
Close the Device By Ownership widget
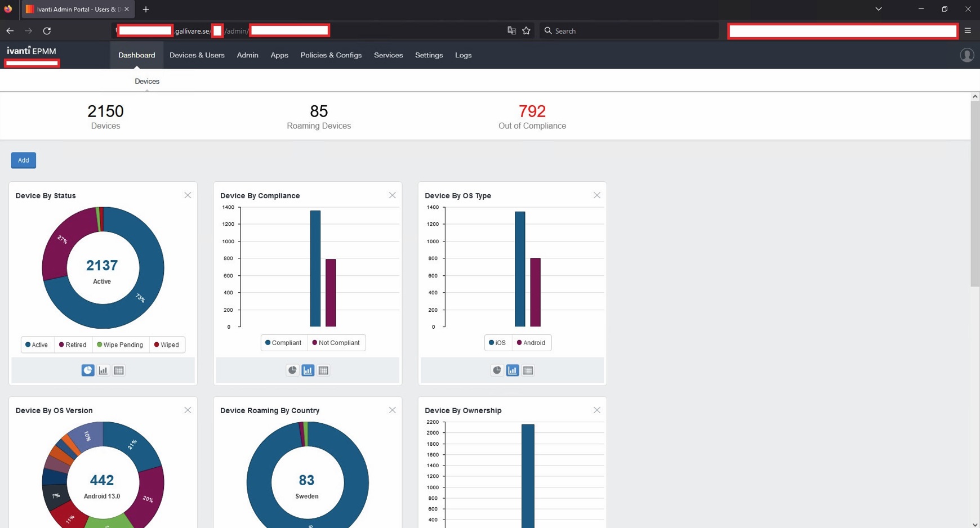click(x=596, y=410)
